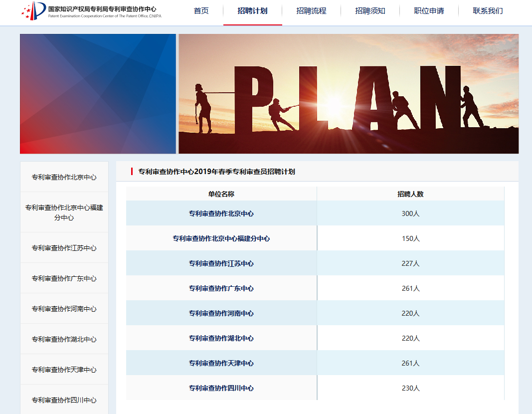The image size is (532, 414).
Task: Select 专利审查协作河南中心 in the sidebar
Action: tap(64, 309)
